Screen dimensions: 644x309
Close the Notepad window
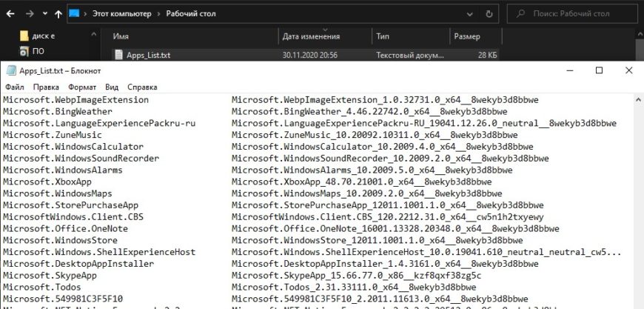coord(628,70)
